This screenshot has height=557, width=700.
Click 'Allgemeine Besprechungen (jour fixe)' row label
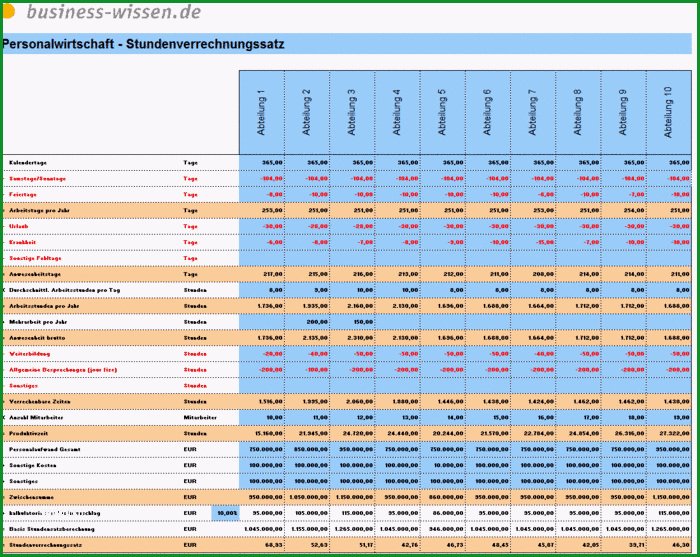63,370
